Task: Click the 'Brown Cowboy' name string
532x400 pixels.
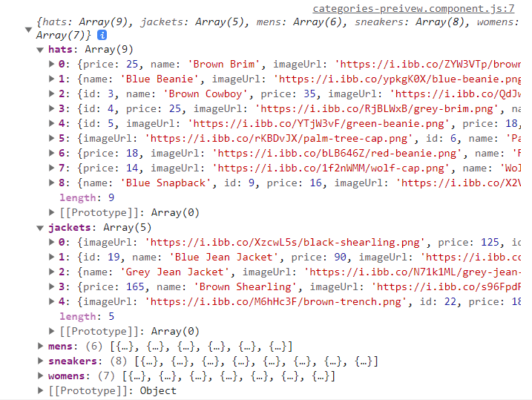Action: [x=206, y=94]
